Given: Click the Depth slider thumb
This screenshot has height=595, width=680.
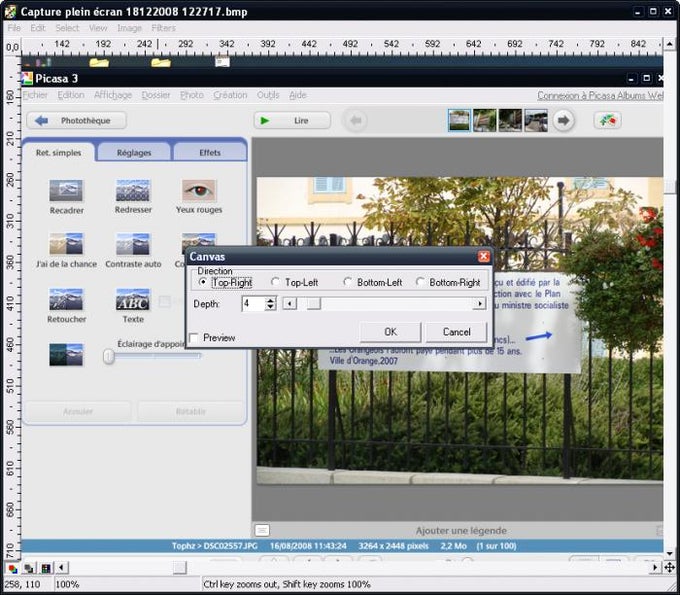Looking at the screenshot, I should point(314,304).
